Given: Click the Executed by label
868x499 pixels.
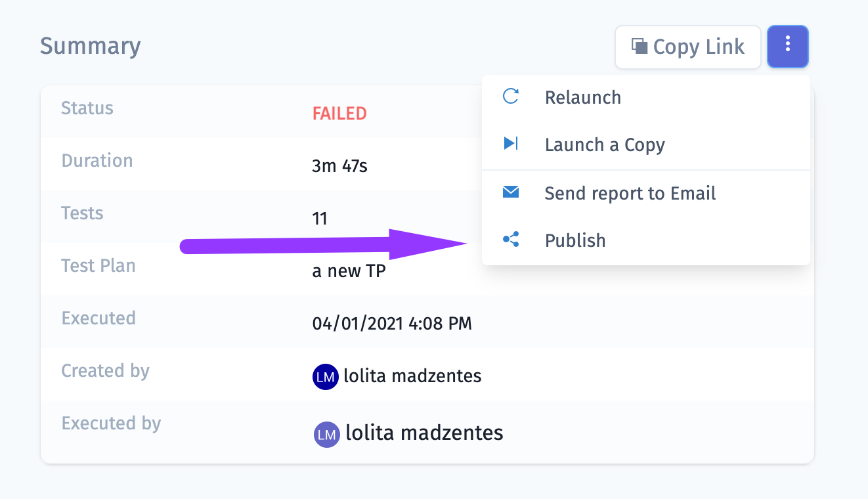Looking at the screenshot, I should [x=111, y=423].
